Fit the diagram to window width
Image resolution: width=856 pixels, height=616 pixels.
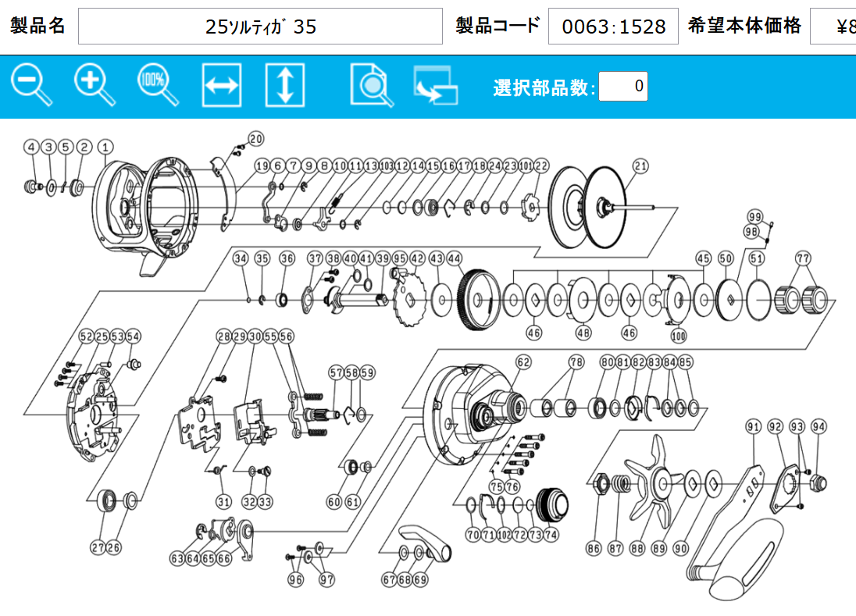click(221, 85)
